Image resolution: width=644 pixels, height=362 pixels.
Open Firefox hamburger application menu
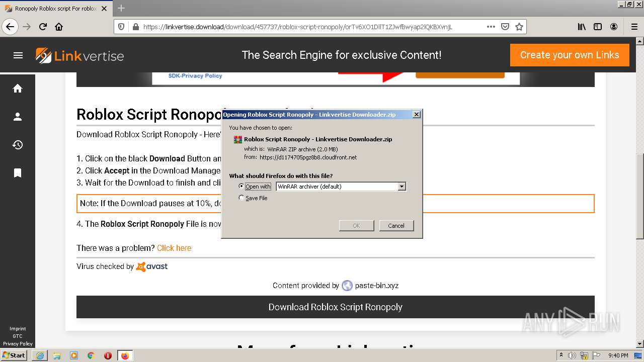634,27
